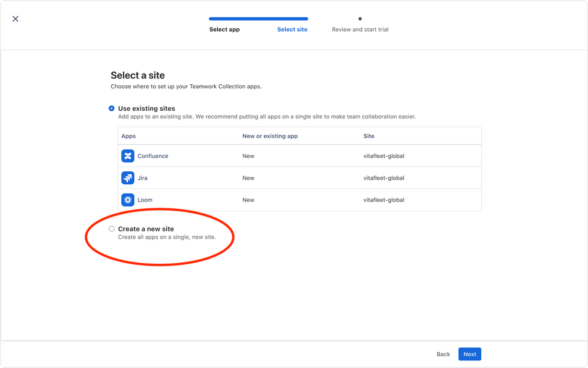
Task: Click the Next button
Action: click(x=470, y=354)
